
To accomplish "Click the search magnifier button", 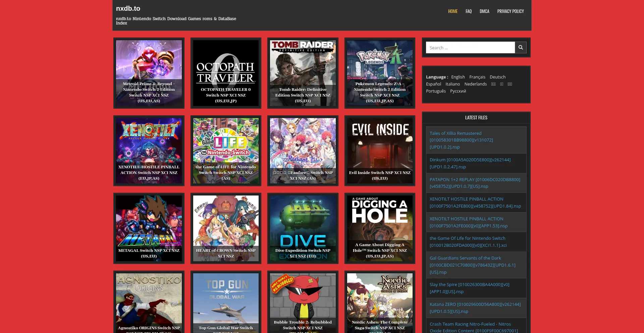I will pos(521,48).
